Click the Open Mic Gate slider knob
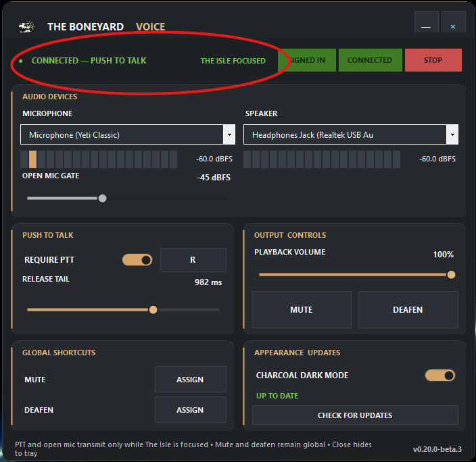Viewport: 476px width, 462px height. [x=103, y=199]
